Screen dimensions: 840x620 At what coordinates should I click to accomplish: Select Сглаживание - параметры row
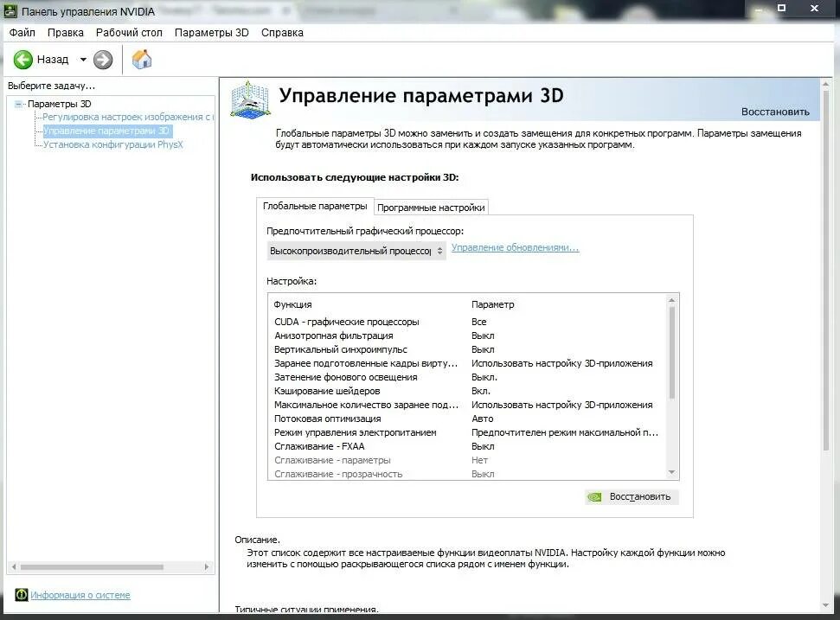click(x=468, y=460)
